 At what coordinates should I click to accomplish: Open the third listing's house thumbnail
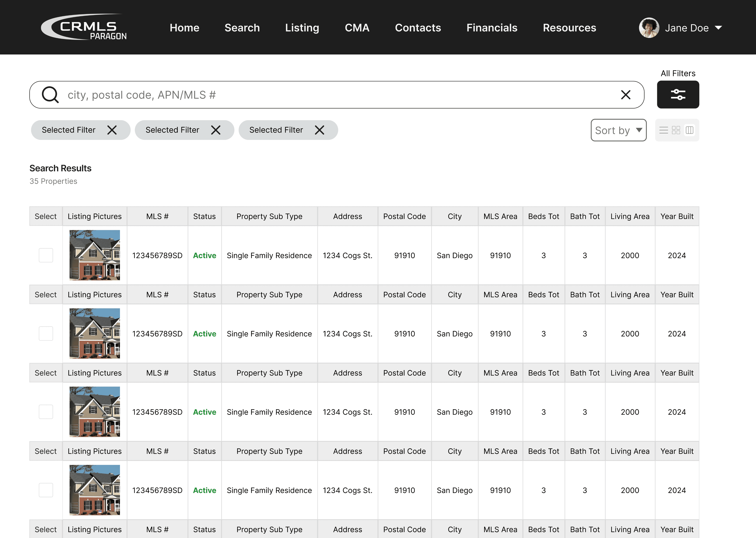pos(95,412)
